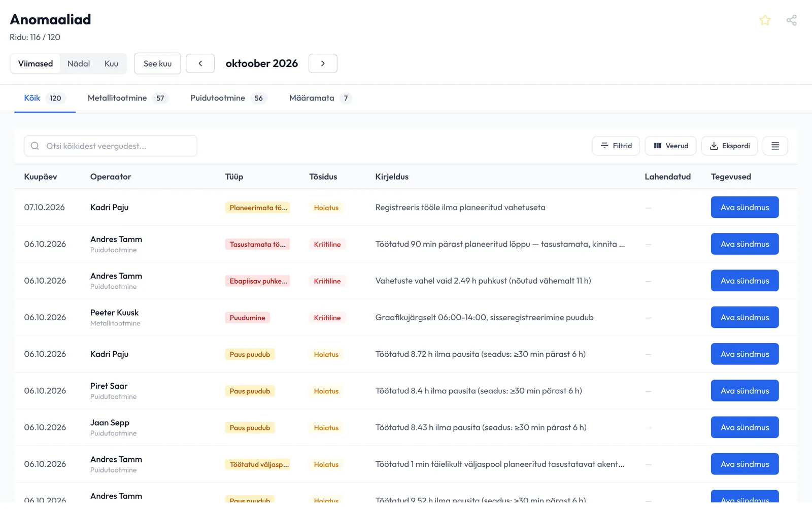The image size is (812, 509).
Task: Select the Viimased range option
Action: pyautogui.click(x=36, y=63)
